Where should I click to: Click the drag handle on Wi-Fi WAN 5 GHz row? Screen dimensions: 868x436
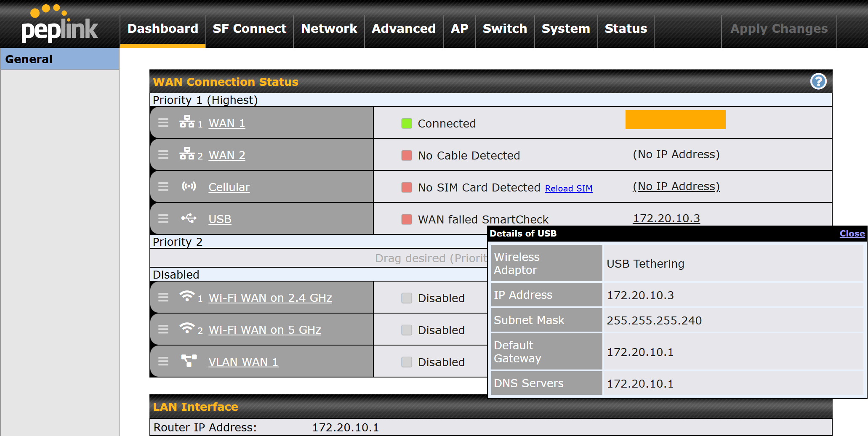tap(163, 330)
